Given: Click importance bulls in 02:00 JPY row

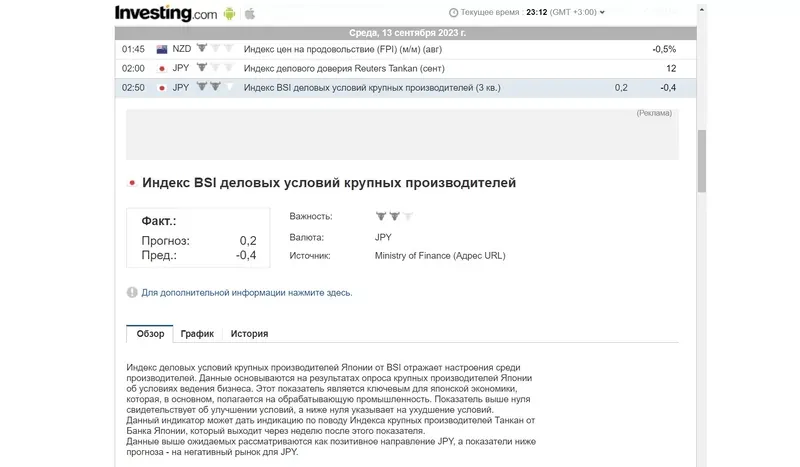Looking at the screenshot, I should coord(215,67).
